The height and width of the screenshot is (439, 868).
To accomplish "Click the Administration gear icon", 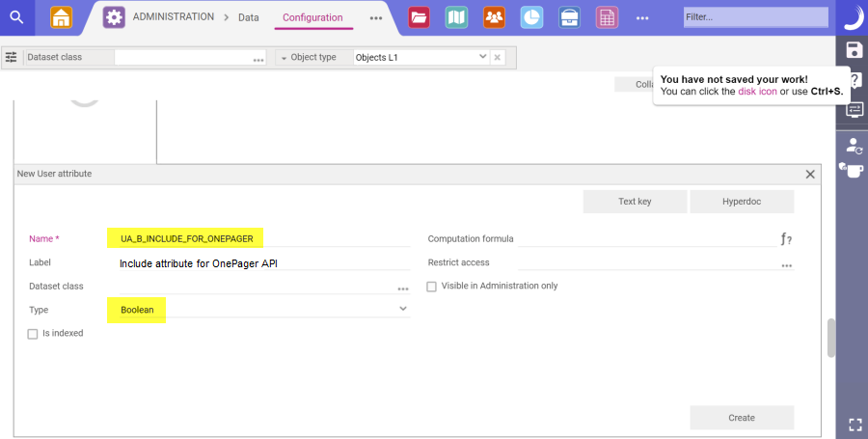I will tap(114, 17).
